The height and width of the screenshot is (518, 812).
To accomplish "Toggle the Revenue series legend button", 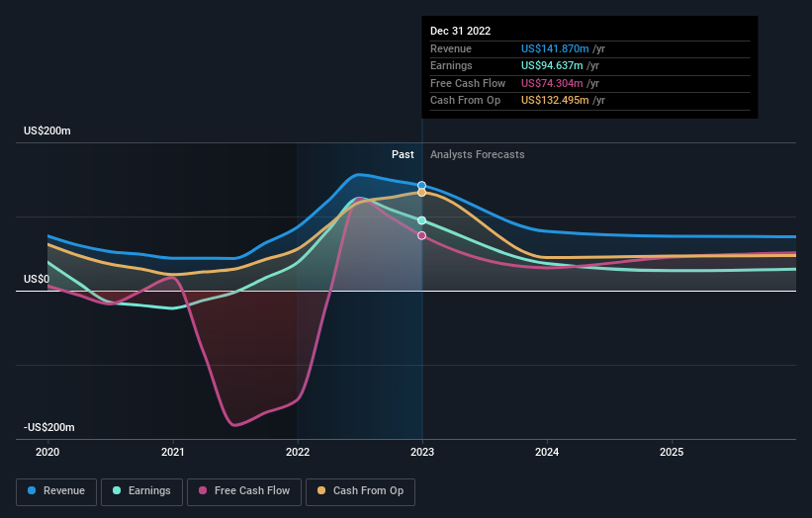I will click(56, 491).
